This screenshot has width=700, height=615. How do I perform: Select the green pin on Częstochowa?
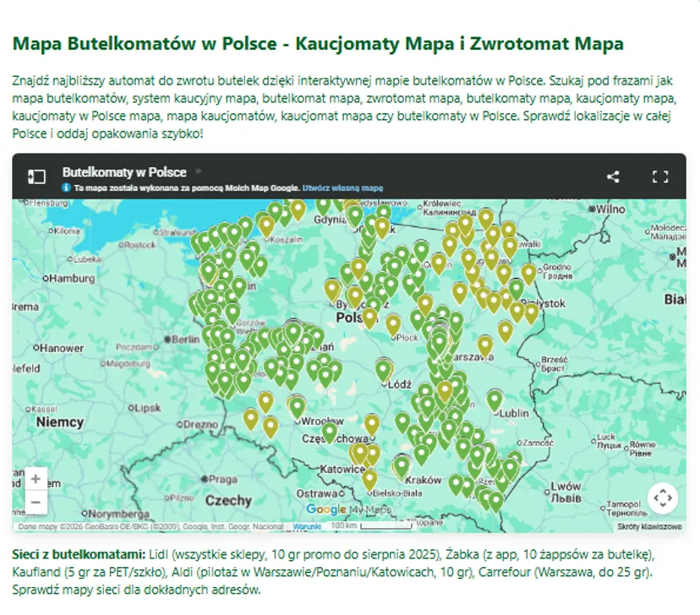pyautogui.click(x=330, y=433)
